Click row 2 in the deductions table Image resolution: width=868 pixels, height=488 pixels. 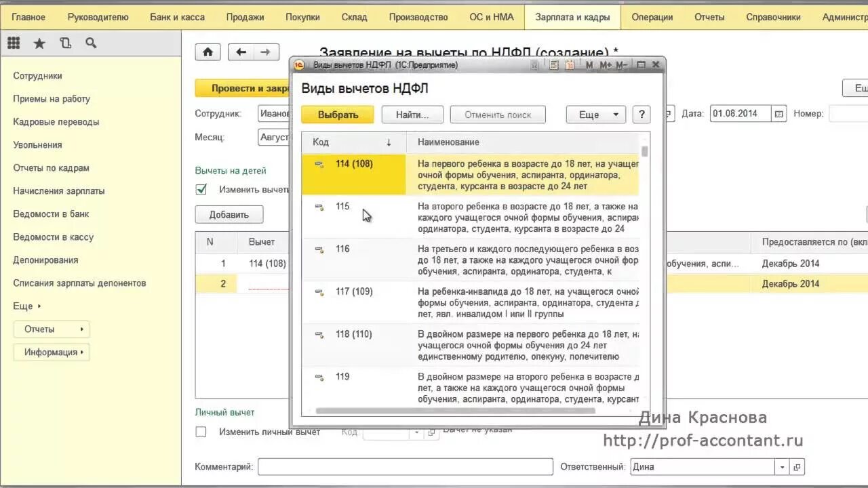(243, 284)
